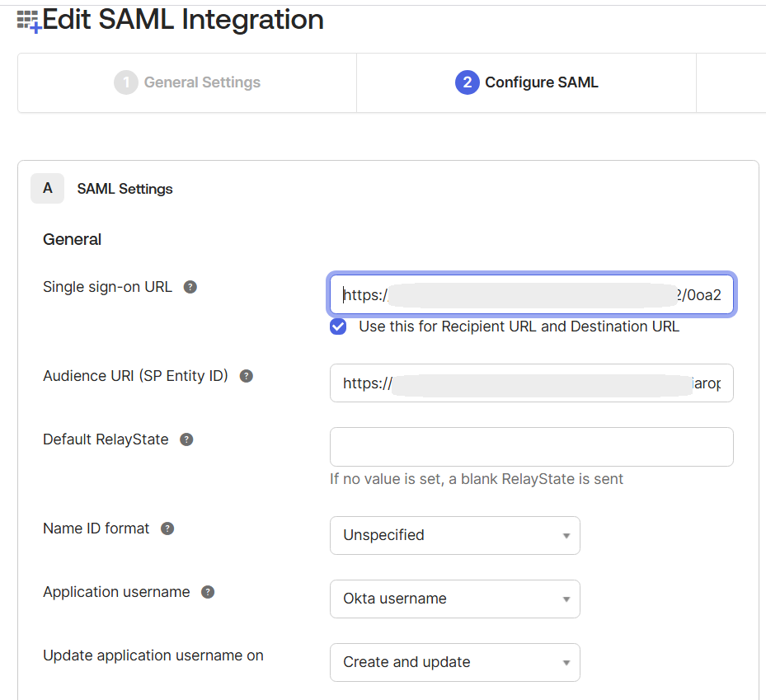Click 'Use this for Recipient URL and Destination URL' text
Viewport: 766px width, 700px height.
click(519, 327)
